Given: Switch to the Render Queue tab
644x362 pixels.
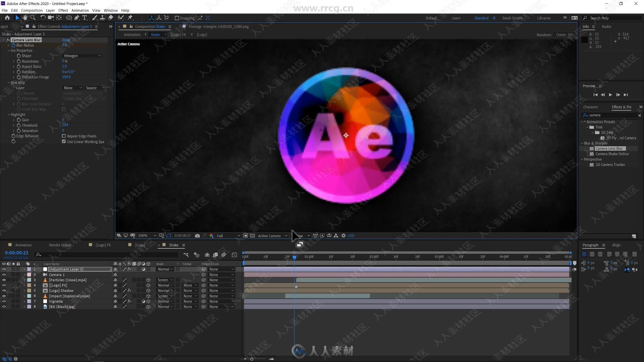Looking at the screenshot, I should point(60,245).
